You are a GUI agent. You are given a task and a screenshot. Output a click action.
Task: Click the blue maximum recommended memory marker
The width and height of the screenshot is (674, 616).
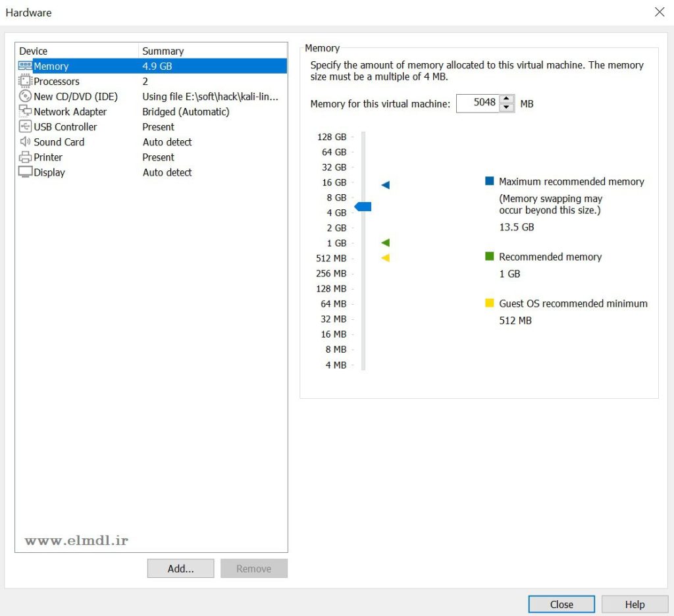tap(386, 185)
